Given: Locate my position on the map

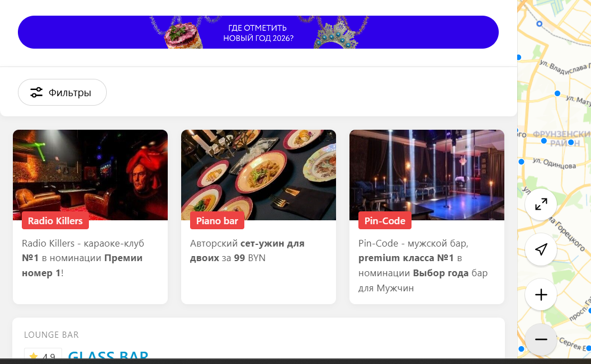Looking at the screenshot, I should 541,249.
